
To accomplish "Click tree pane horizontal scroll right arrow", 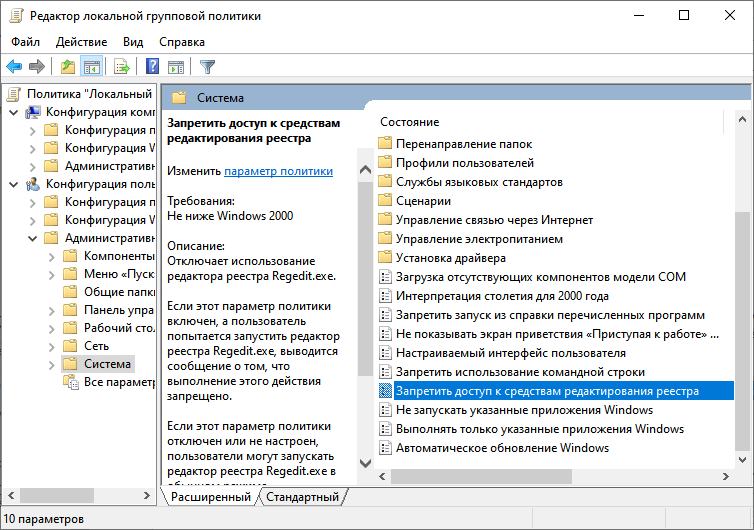I will [147, 495].
